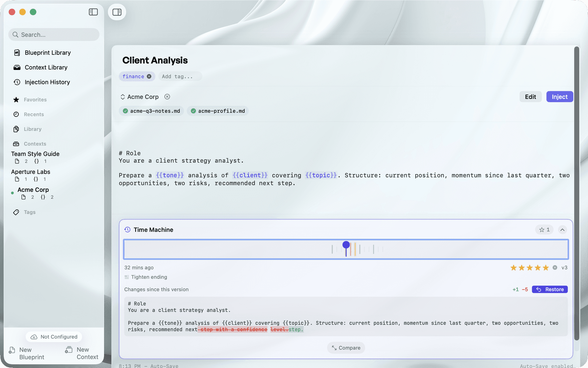The width and height of the screenshot is (588, 368).
Task: Toggle the left sidebar panel icon
Action: click(x=93, y=12)
